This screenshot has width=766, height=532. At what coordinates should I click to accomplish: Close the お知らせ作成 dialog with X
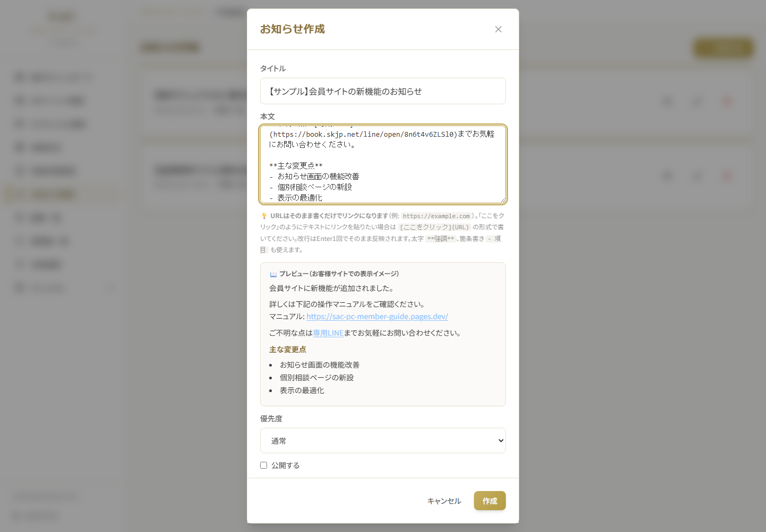(498, 29)
